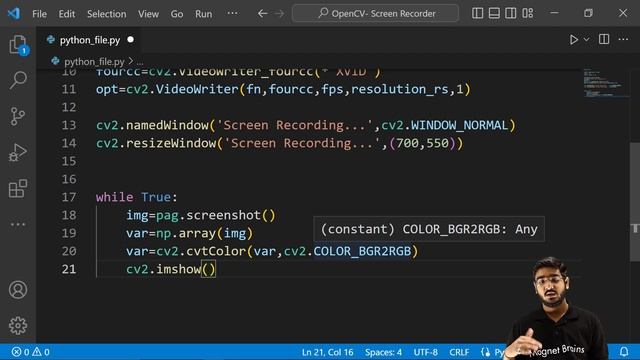This screenshot has width=640, height=360.
Task: Open the Manage gear icon
Action: click(x=18, y=325)
